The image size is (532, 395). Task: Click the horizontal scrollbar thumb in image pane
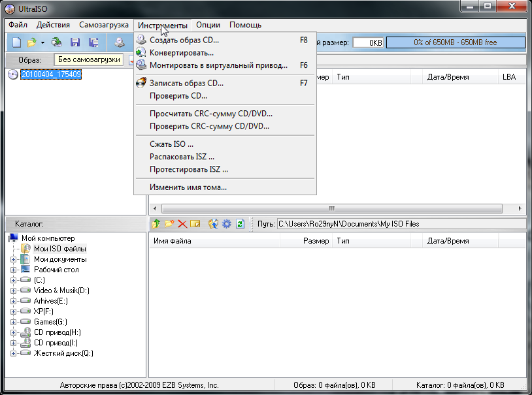[332, 208]
